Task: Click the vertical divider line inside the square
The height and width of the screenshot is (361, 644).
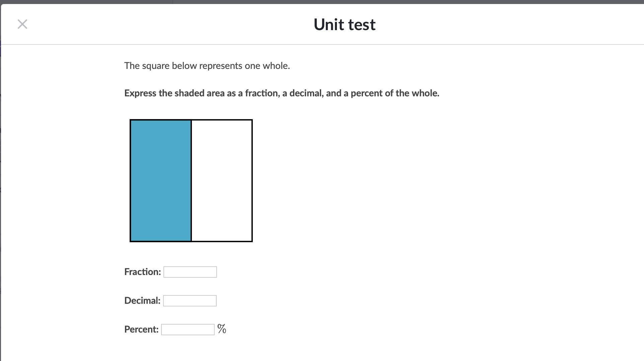Action: 191,180
